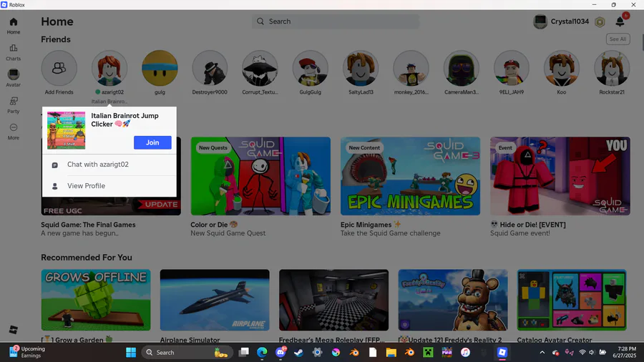This screenshot has width=644, height=362.
Task: Click the Windows Start button
Action: (x=131, y=352)
